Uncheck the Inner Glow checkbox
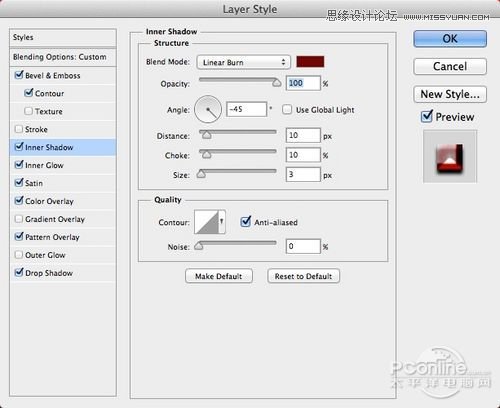Viewport: 500px width, 408px height. coord(19,165)
